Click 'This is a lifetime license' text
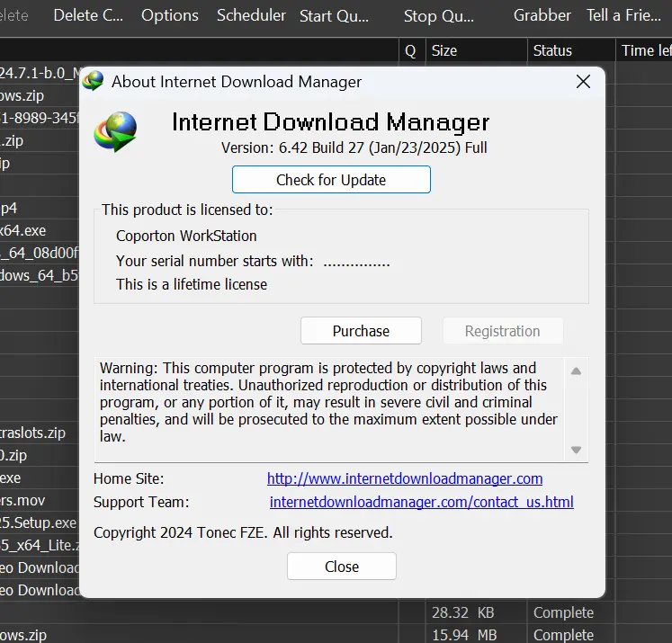Screen dimensions: 672x643 (192, 284)
